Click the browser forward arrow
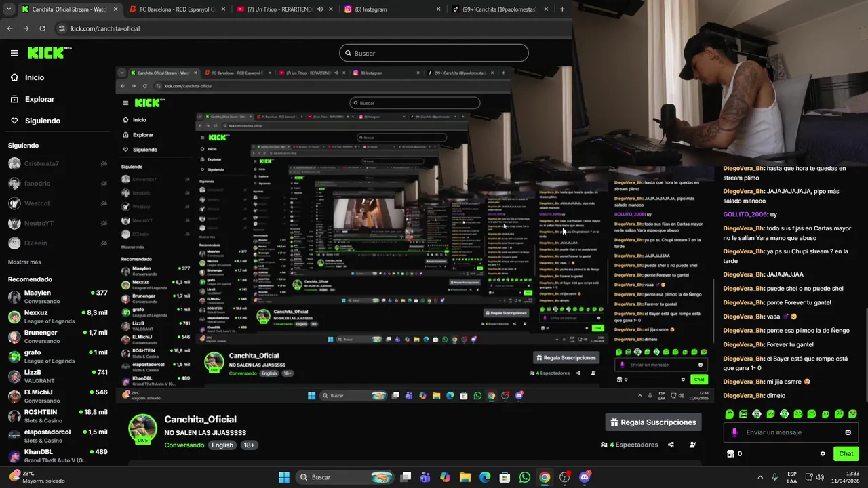The width and height of the screenshot is (868, 488). tap(26, 28)
